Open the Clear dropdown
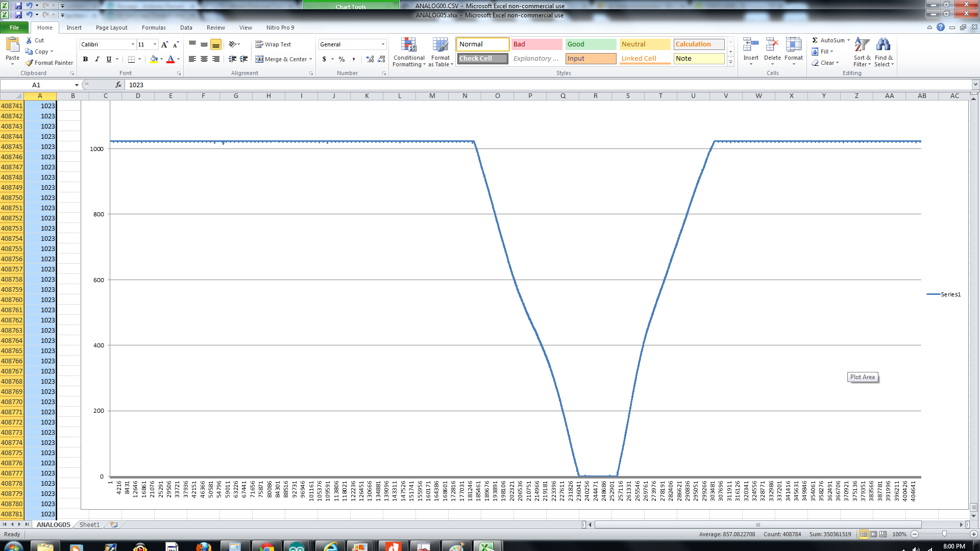Screen dimensions: 980x551 825,63
